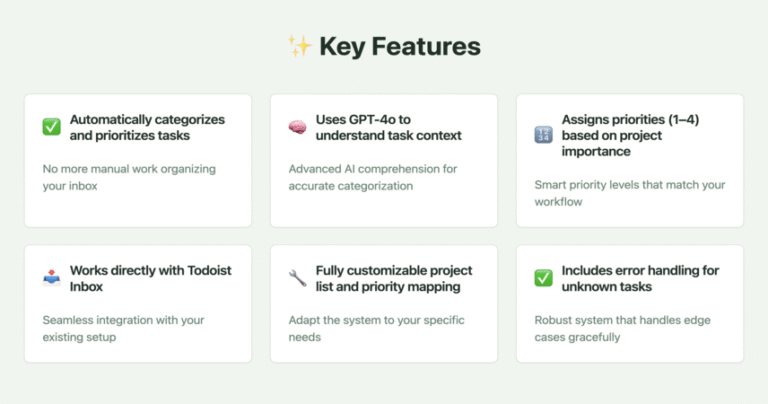Click the green checkmark icon for auto categorization

[x=51, y=127]
